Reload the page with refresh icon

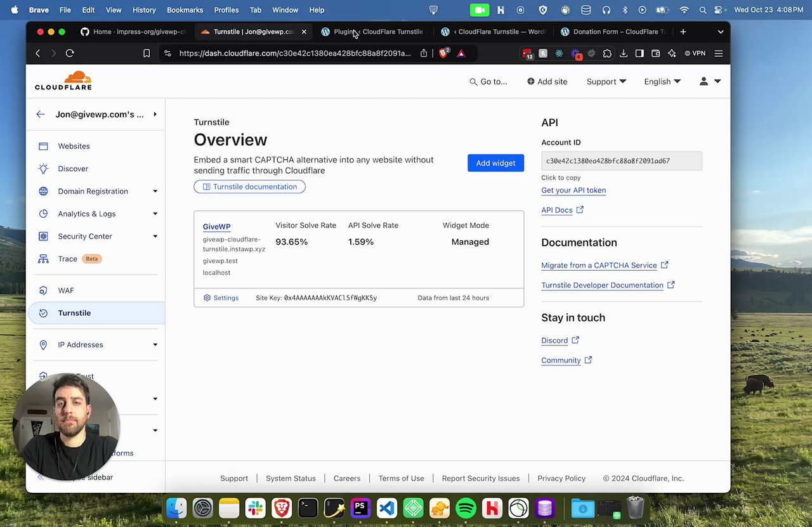(x=70, y=53)
